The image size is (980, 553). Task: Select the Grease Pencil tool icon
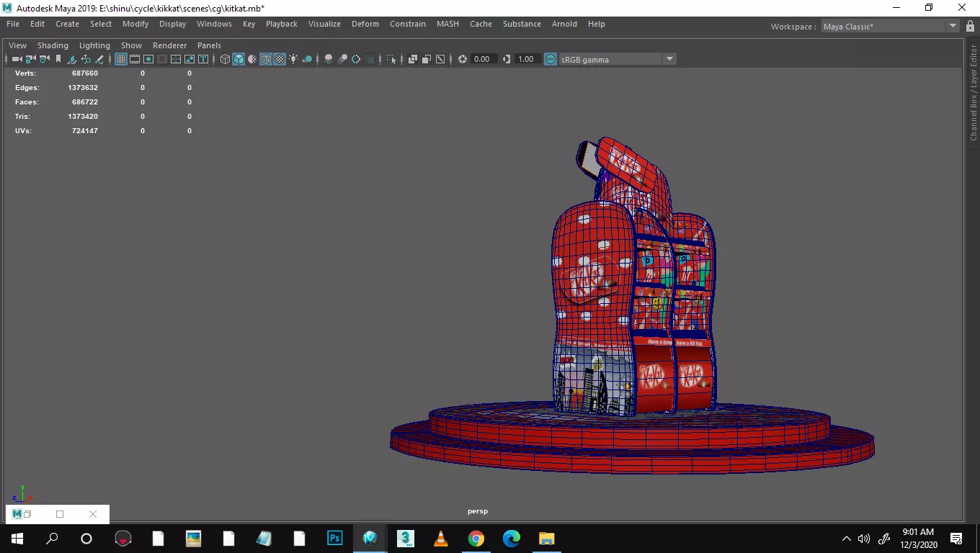[x=99, y=59]
